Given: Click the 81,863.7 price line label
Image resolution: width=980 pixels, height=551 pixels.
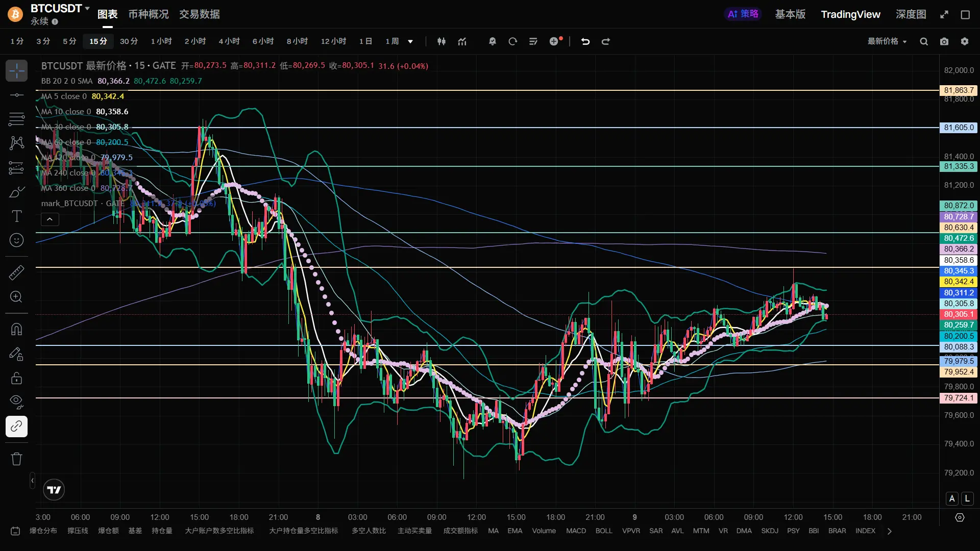Looking at the screenshot, I should coord(959,90).
